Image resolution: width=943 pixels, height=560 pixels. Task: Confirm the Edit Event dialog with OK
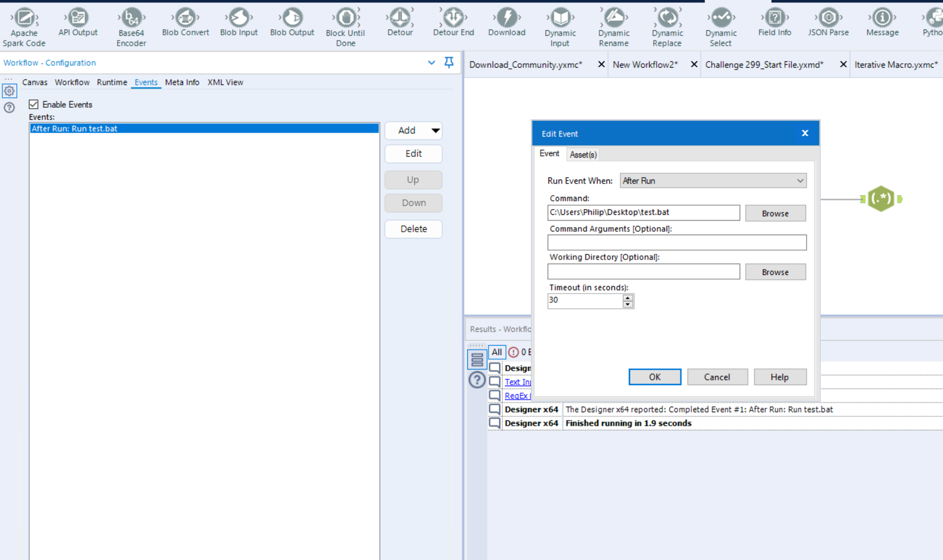[x=654, y=376]
